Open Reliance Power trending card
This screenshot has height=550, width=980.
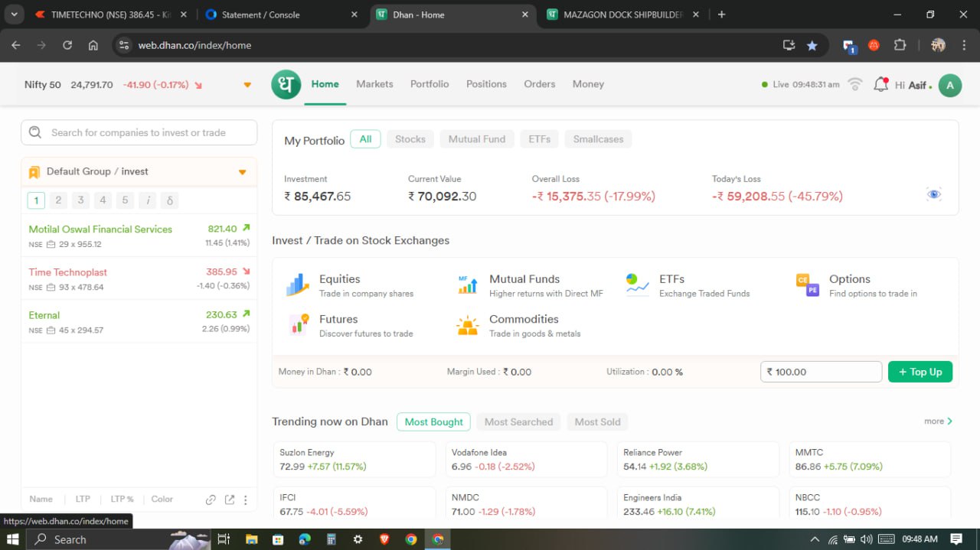point(698,459)
